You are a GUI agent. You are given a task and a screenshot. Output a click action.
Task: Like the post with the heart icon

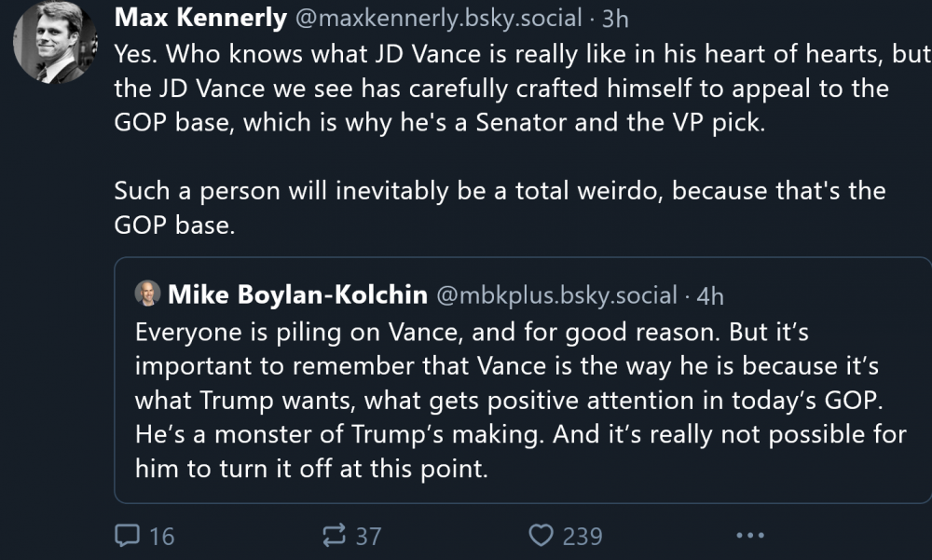click(x=541, y=536)
